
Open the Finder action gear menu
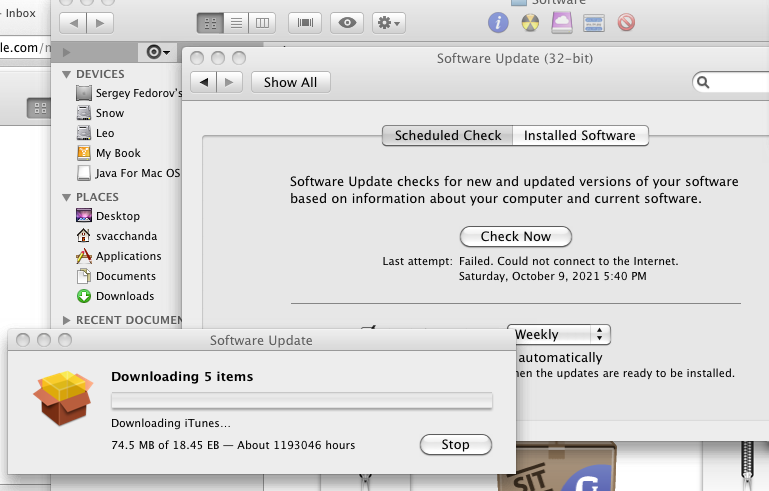389,23
